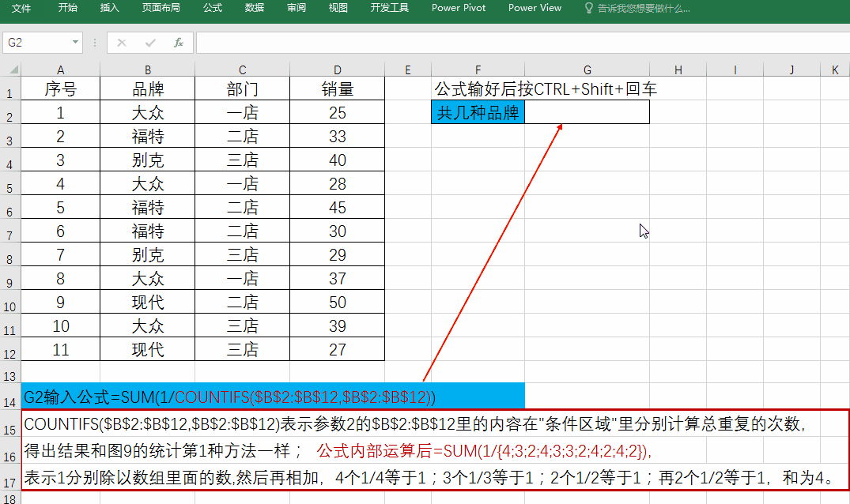This screenshot has height=504, width=850.
Task: Select sales value 50
Action: point(337,302)
